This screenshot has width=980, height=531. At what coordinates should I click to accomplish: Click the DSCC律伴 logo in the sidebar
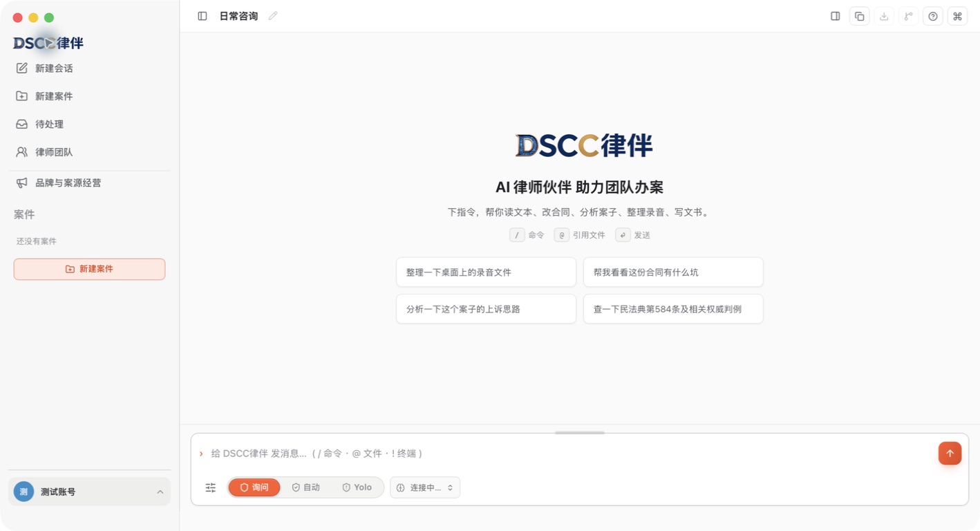coord(48,43)
